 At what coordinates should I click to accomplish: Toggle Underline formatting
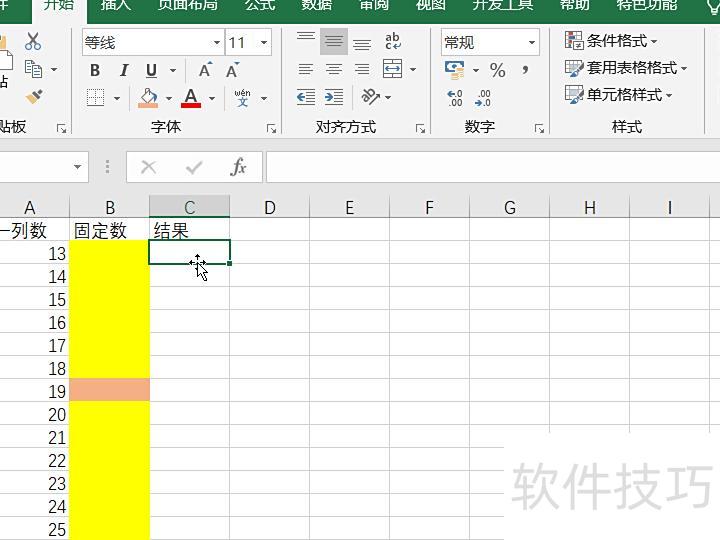(151, 70)
